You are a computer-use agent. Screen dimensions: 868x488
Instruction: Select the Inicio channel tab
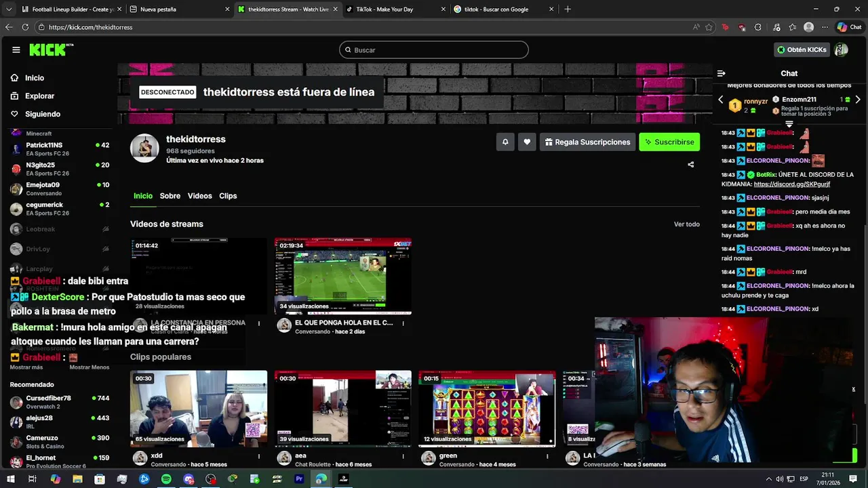[143, 196]
